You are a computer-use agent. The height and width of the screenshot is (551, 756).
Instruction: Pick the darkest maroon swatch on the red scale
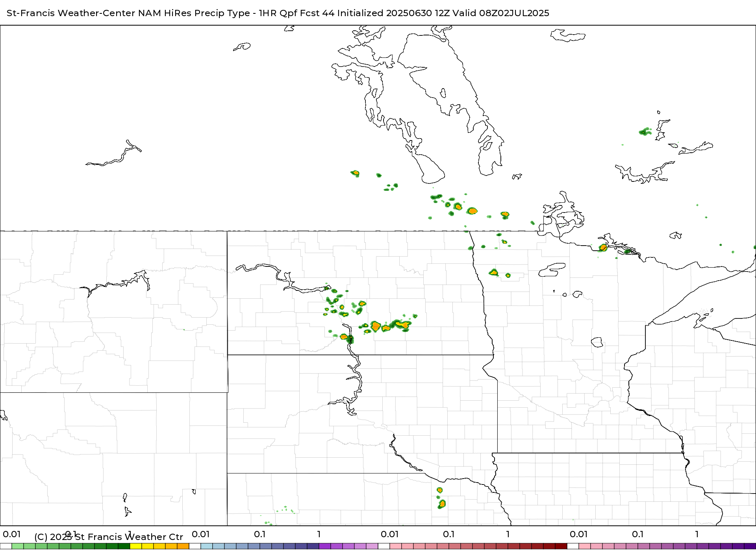561,546
